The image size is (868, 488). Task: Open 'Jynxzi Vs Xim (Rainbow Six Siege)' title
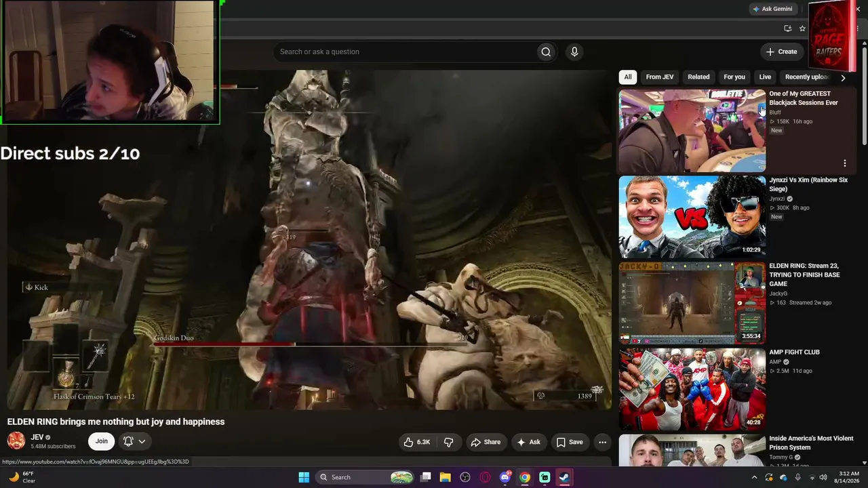pos(808,184)
